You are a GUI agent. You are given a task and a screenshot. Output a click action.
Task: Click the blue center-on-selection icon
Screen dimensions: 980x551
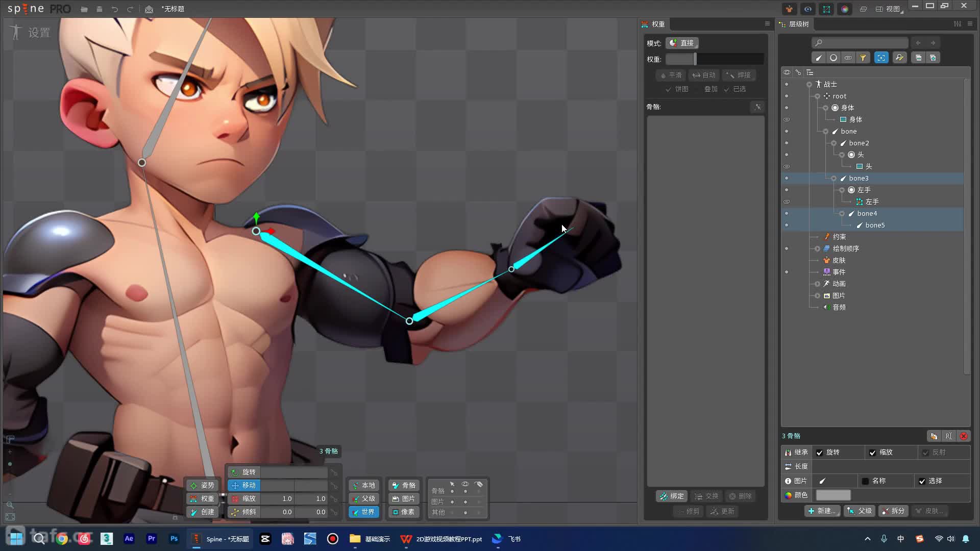(881, 58)
